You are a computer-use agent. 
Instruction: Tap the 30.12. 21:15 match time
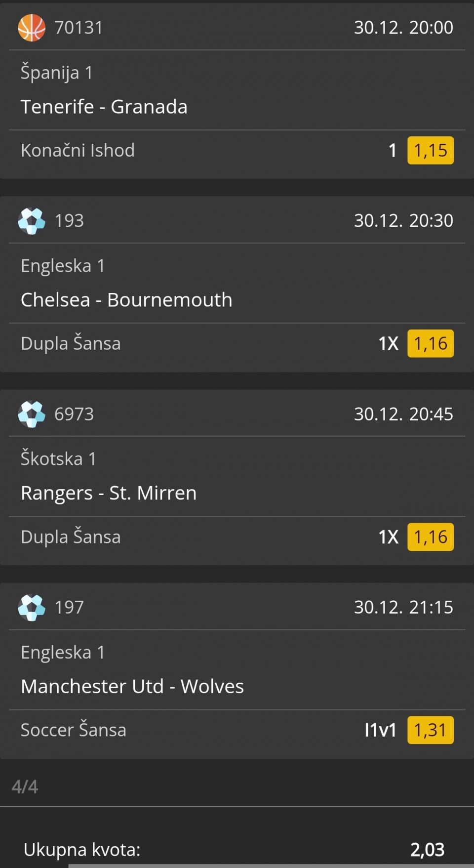tap(403, 607)
